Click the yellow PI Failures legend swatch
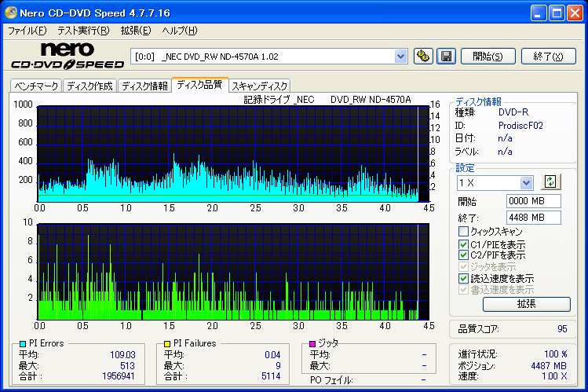 [x=167, y=343]
